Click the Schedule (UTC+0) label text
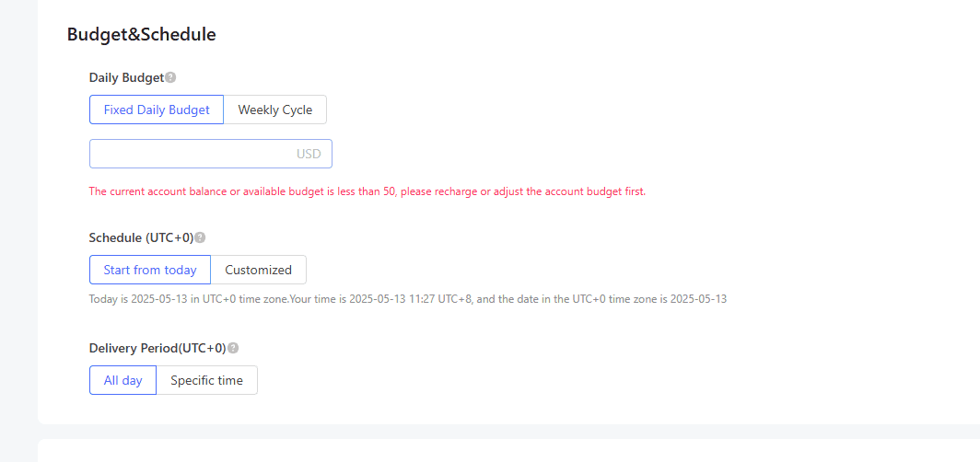Screen dimensions: 980x462 [141, 237]
